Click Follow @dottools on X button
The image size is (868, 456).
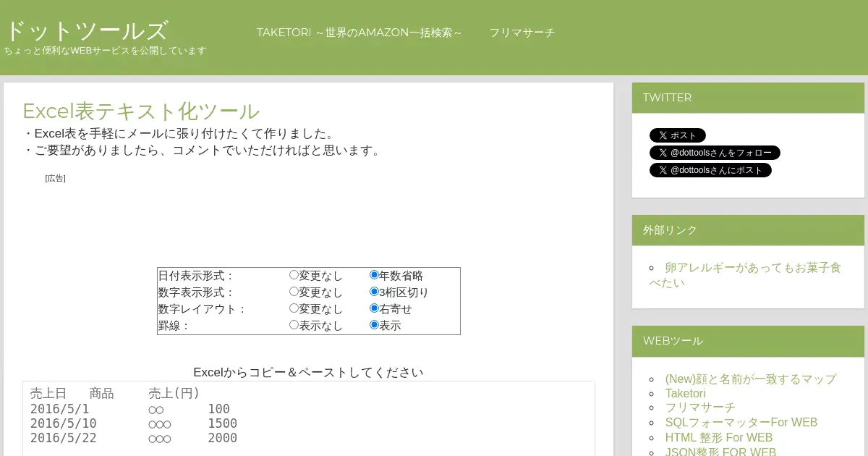[714, 153]
